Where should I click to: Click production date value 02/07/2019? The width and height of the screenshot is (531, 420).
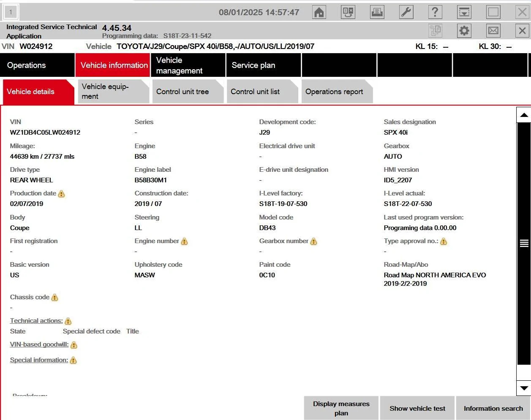pyautogui.click(x=27, y=204)
